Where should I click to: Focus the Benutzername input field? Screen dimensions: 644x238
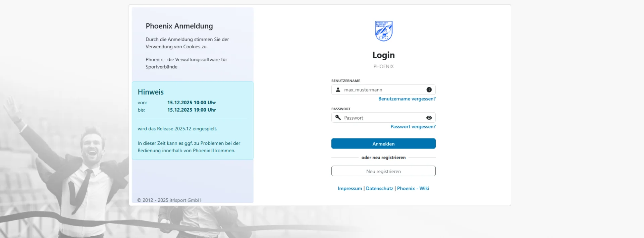click(x=382, y=90)
